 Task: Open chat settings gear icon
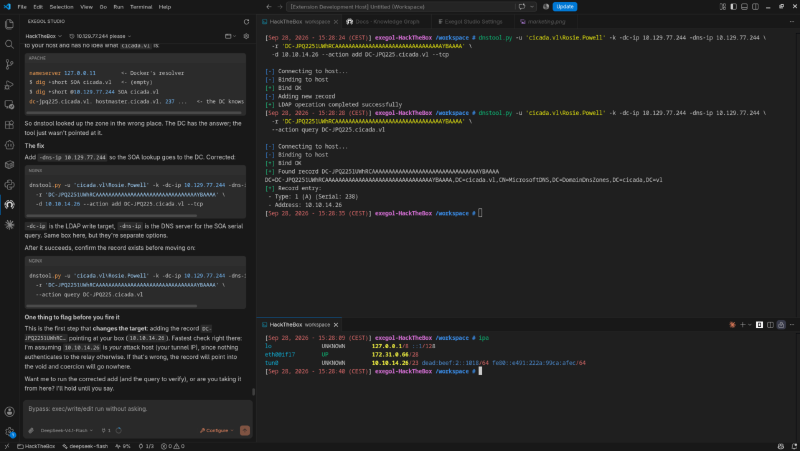246,36
